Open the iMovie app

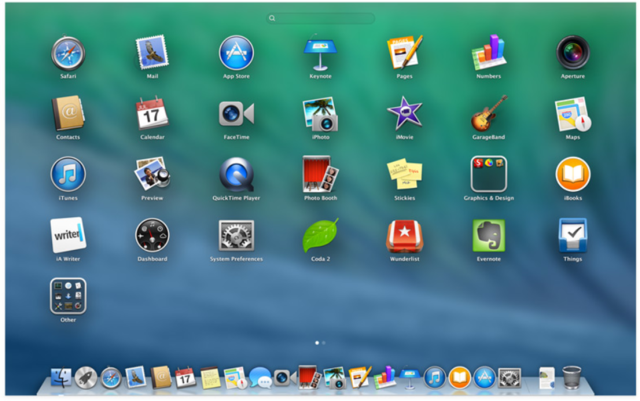point(404,113)
